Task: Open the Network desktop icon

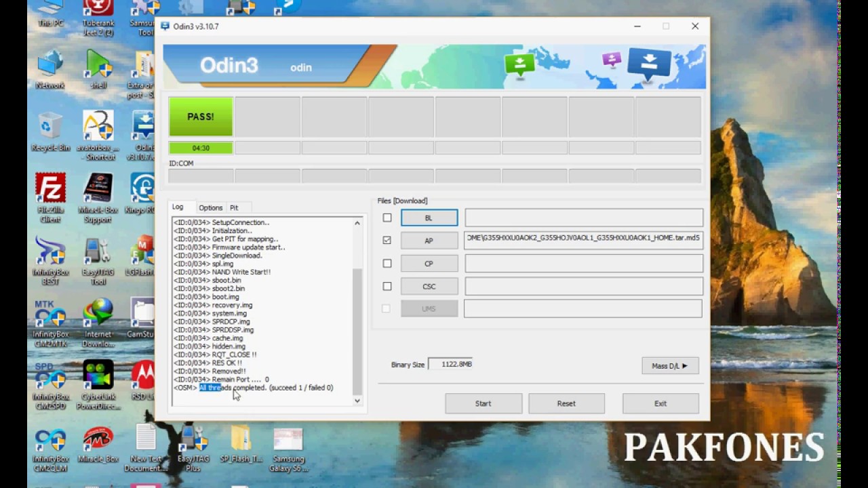Action: [x=50, y=70]
